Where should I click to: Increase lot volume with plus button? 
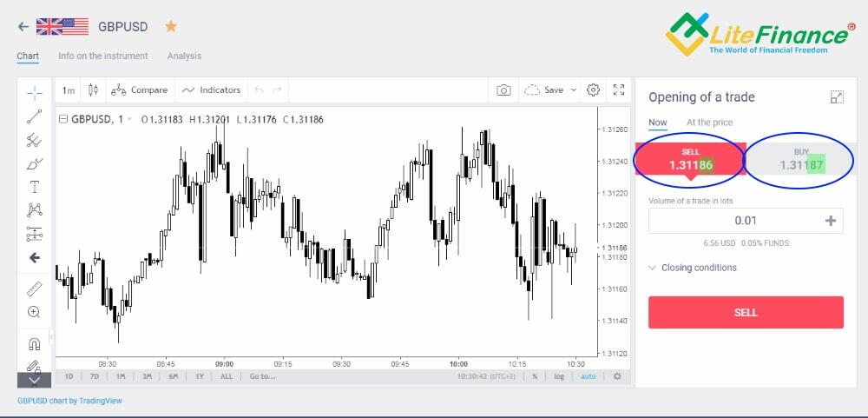tap(831, 221)
